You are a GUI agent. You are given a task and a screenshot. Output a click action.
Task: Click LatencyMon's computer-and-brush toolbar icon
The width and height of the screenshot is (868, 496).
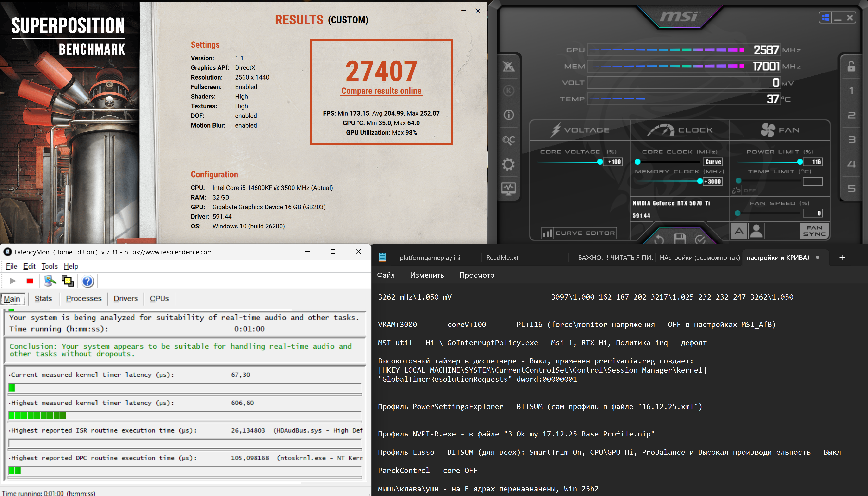click(50, 281)
